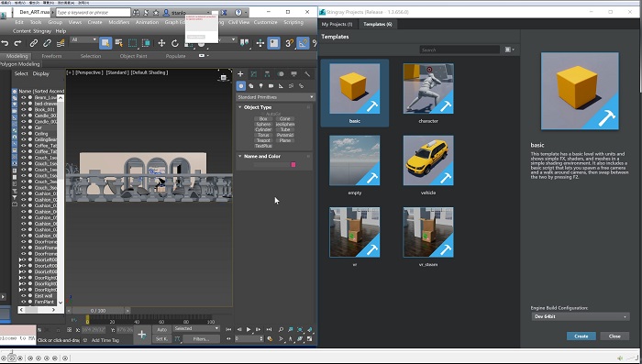Click the ViewCube in Perspective viewport

tap(224, 77)
